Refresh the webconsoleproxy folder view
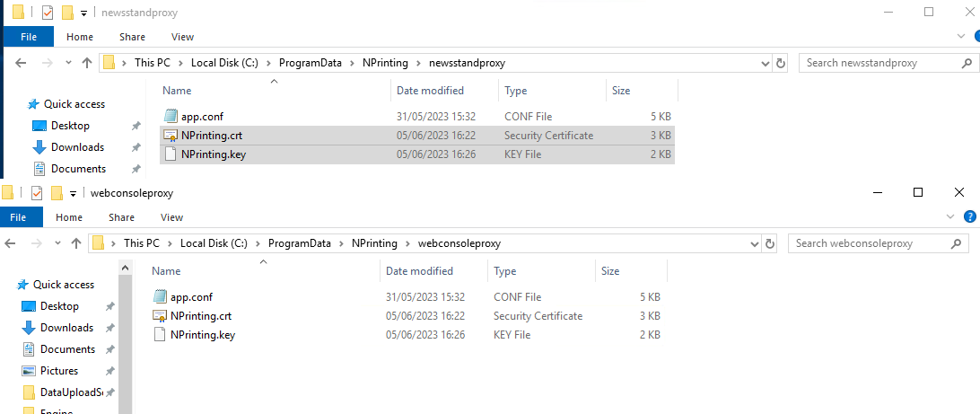 tap(770, 244)
